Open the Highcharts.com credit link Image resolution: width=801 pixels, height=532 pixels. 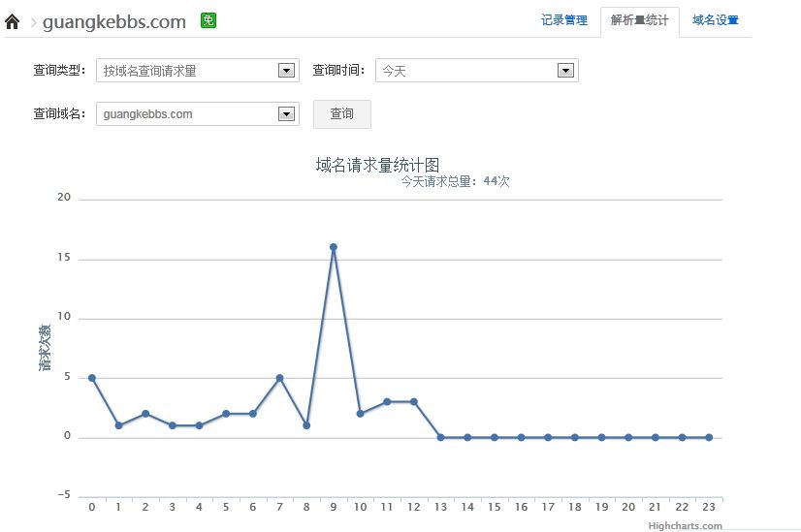[685, 526]
